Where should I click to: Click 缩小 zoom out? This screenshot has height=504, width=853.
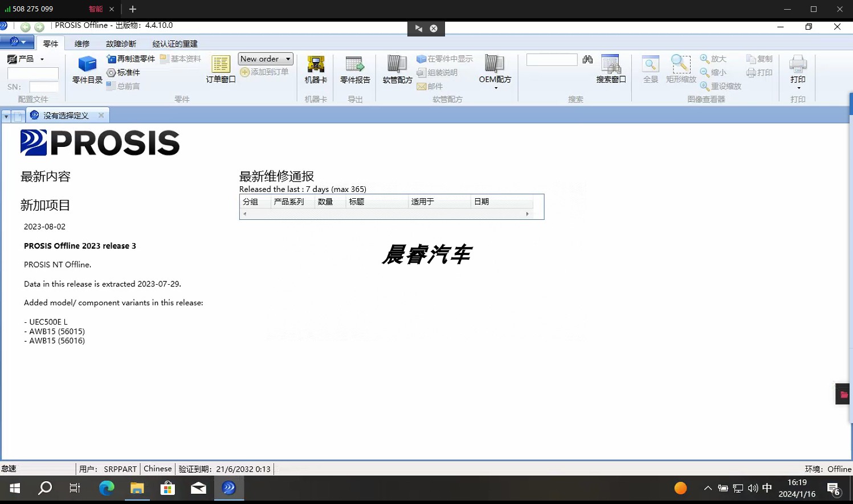click(x=713, y=72)
